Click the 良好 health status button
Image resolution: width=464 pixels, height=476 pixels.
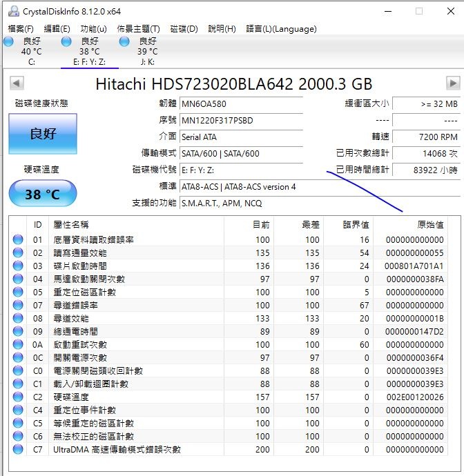(43, 134)
